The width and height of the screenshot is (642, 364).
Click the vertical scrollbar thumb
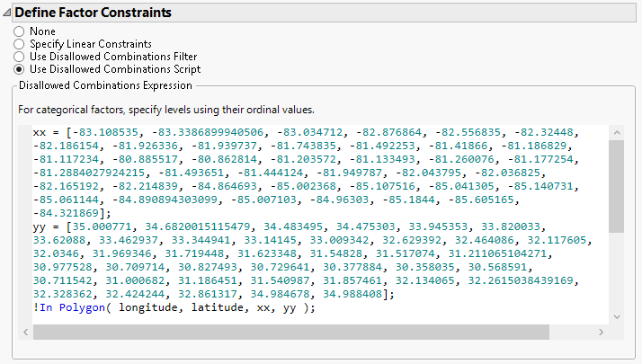tap(616, 186)
